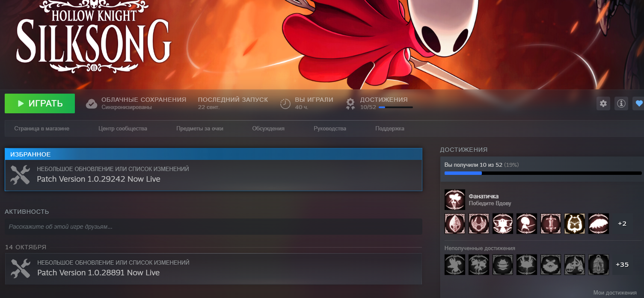Click the beehive-shaped locked achievement icon

click(503, 265)
